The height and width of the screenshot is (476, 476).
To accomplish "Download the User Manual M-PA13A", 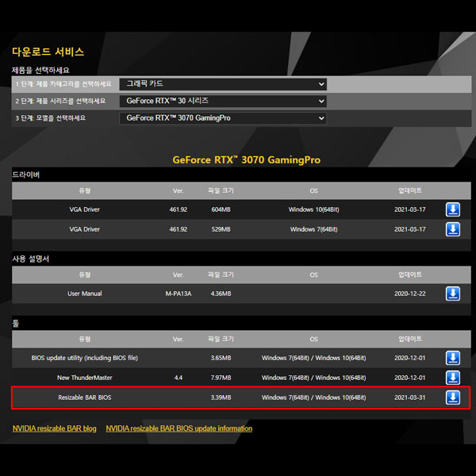I will point(453,294).
